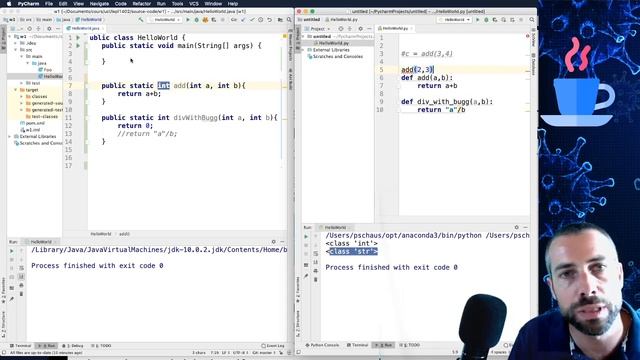Screen dimensions: 640x360
Task: Open Search Everywhere in the Python window toolbar
Action: tap(532, 20)
